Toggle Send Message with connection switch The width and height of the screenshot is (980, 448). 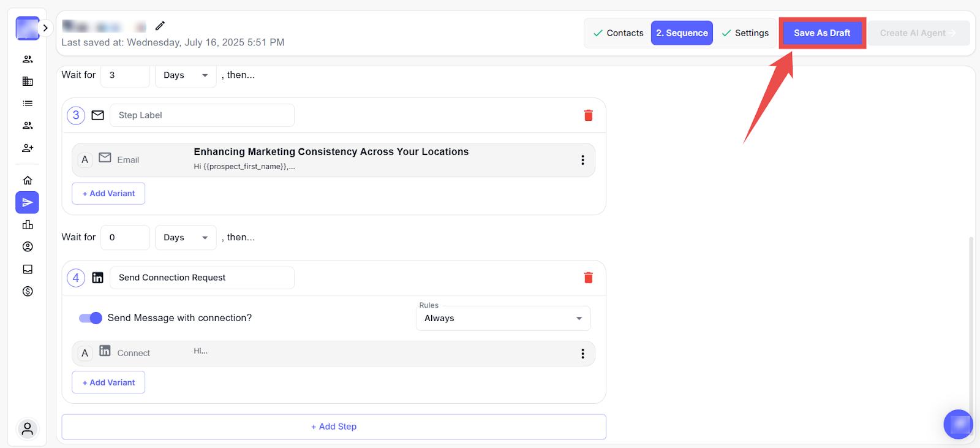point(91,318)
